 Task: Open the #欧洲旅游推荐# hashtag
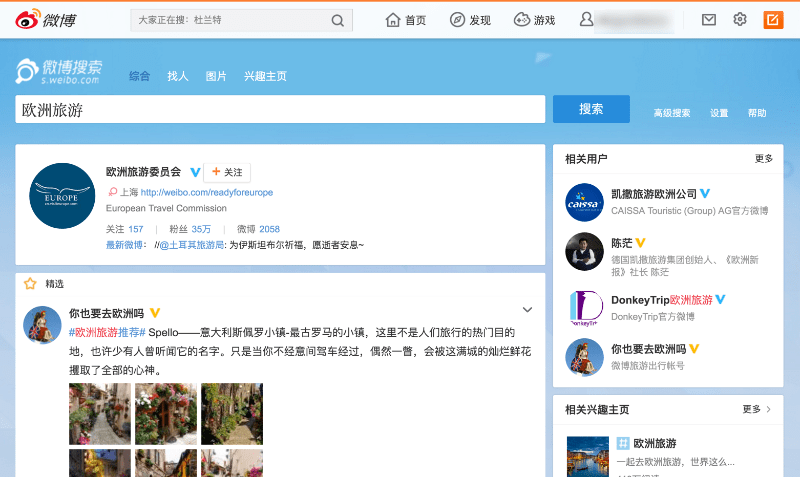click(x=107, y=333)
